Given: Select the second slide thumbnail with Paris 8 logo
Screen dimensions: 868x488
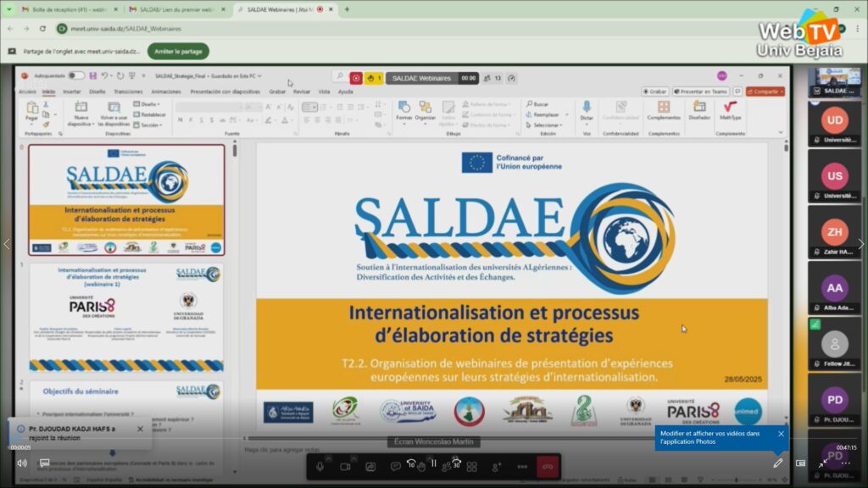Looking at the screenshot, I should [127, 318].
